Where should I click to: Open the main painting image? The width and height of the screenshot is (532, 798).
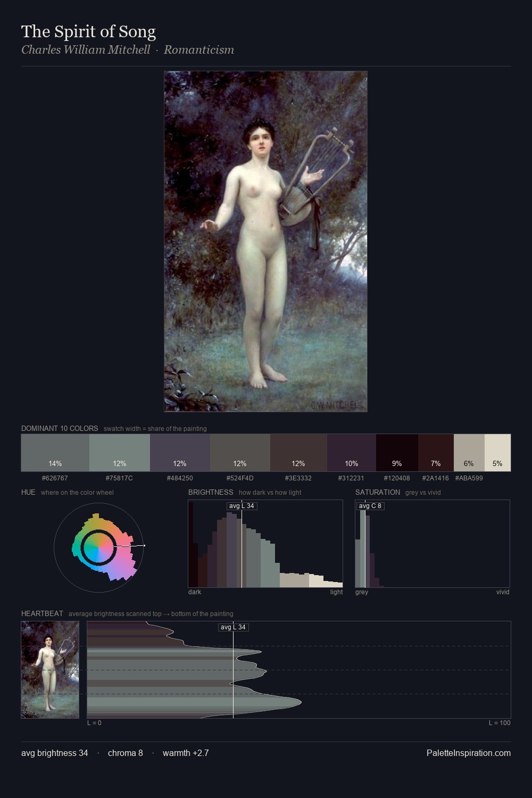(x=265, y=242)
